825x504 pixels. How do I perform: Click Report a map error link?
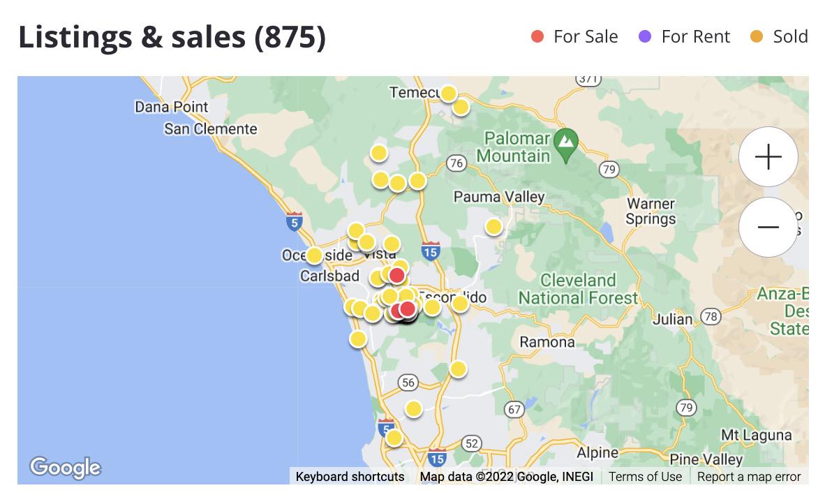point(749,477)
